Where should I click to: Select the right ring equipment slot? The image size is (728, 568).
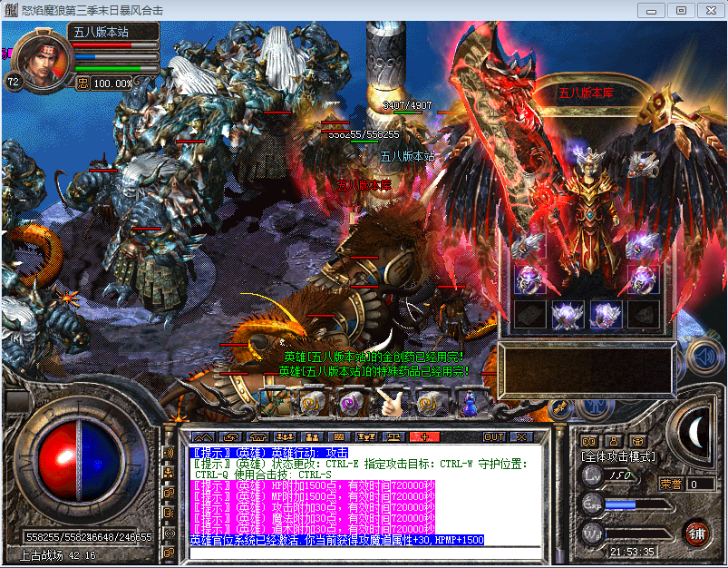tap(644, 279)
